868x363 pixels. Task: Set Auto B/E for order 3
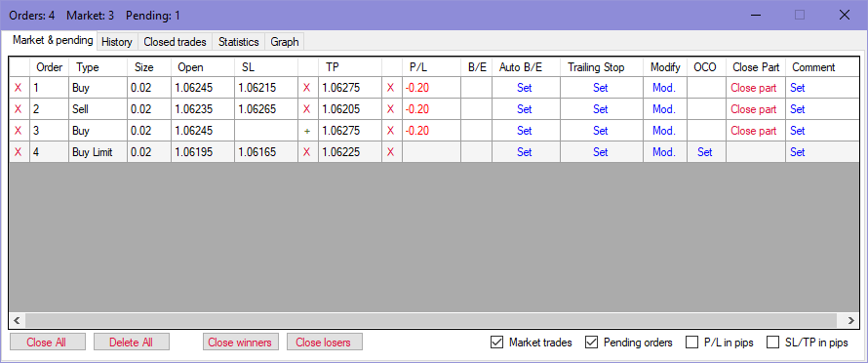[525, 131]
